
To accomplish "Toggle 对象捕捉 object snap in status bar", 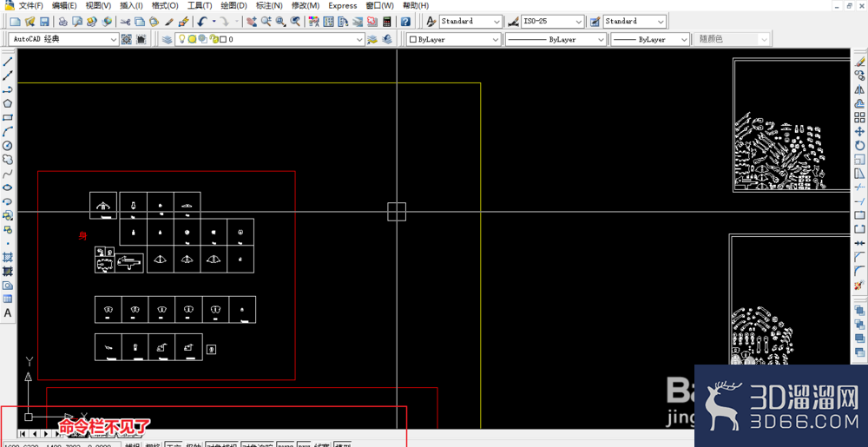I will click(222, 444).
